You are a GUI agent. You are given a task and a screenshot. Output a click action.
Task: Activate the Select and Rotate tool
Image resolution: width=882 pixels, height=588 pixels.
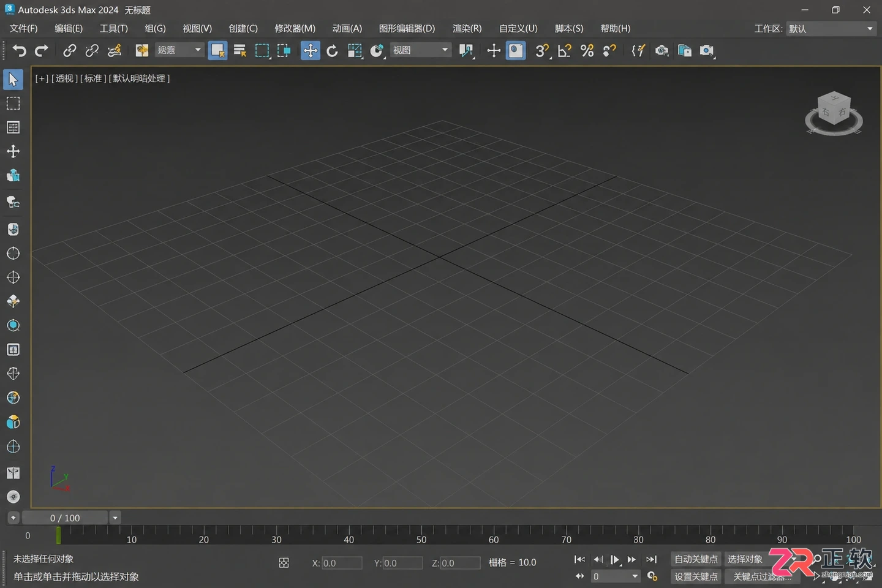point(332,51)
